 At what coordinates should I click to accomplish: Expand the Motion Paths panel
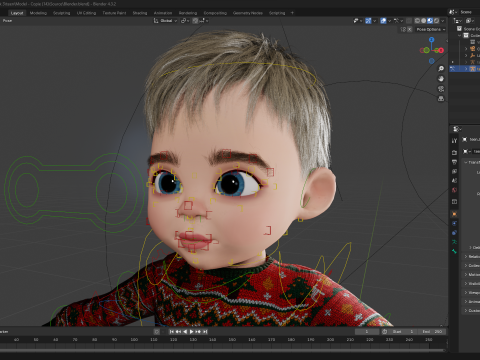point(466,274)
